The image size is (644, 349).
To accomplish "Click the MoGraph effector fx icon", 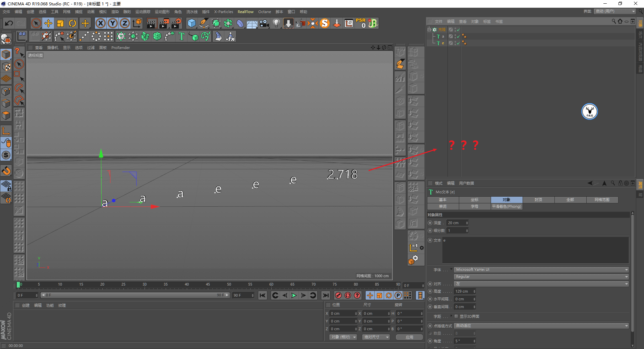I will coord(230,36).
